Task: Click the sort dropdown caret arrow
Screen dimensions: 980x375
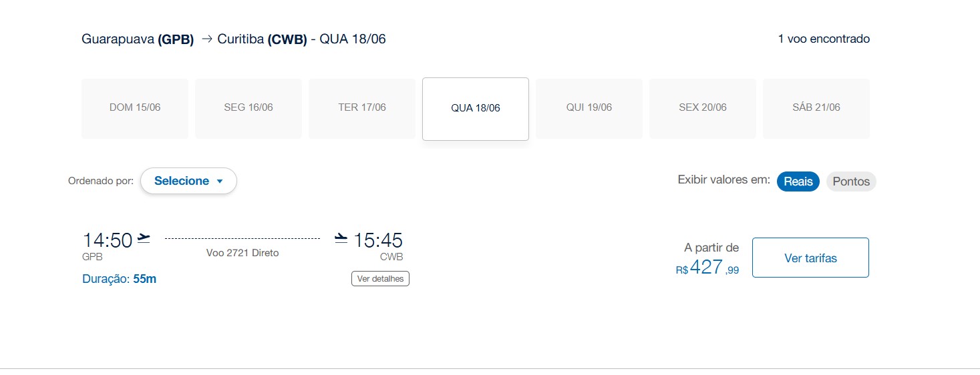Action: click(x=220, y=181)
